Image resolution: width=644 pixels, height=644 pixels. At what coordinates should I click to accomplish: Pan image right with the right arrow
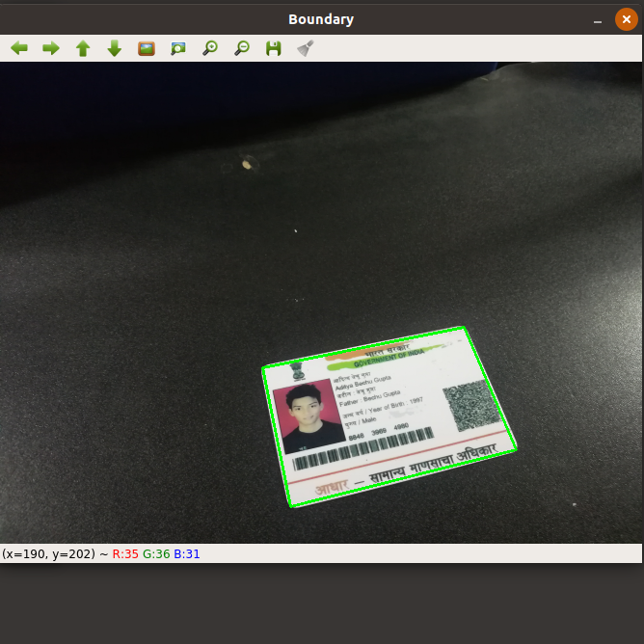point(51,48)
